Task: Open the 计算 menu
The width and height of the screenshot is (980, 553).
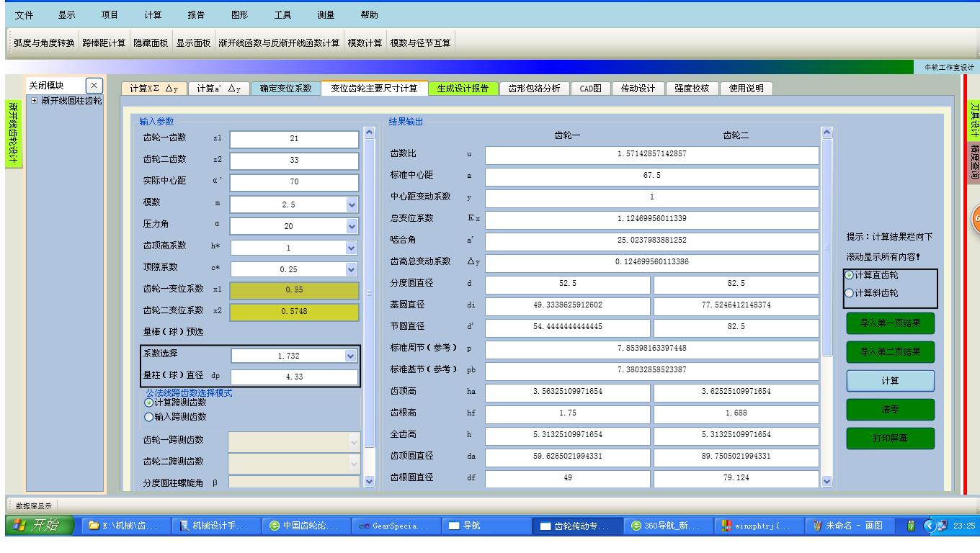Action: pos(153,14)
